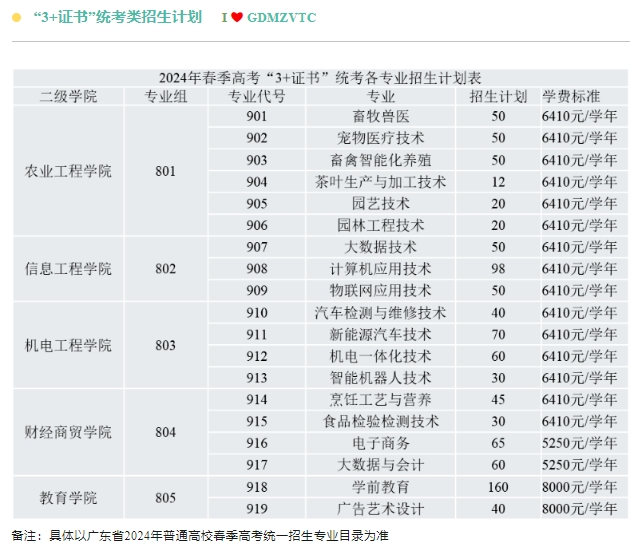The height and width of the screenshot is (554, 640).
Task: Click group code 805
Action: coord(165,498)
